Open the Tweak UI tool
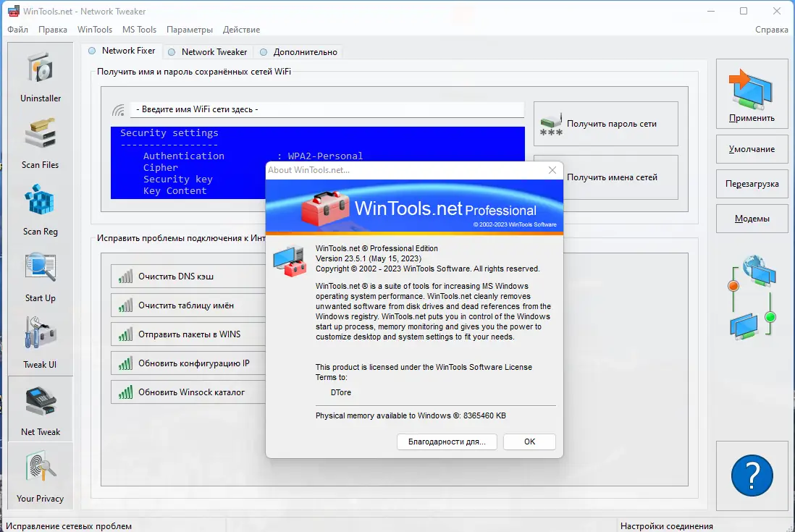The height and width of the screenshot is (532, 795). click(x=40, y=343)
